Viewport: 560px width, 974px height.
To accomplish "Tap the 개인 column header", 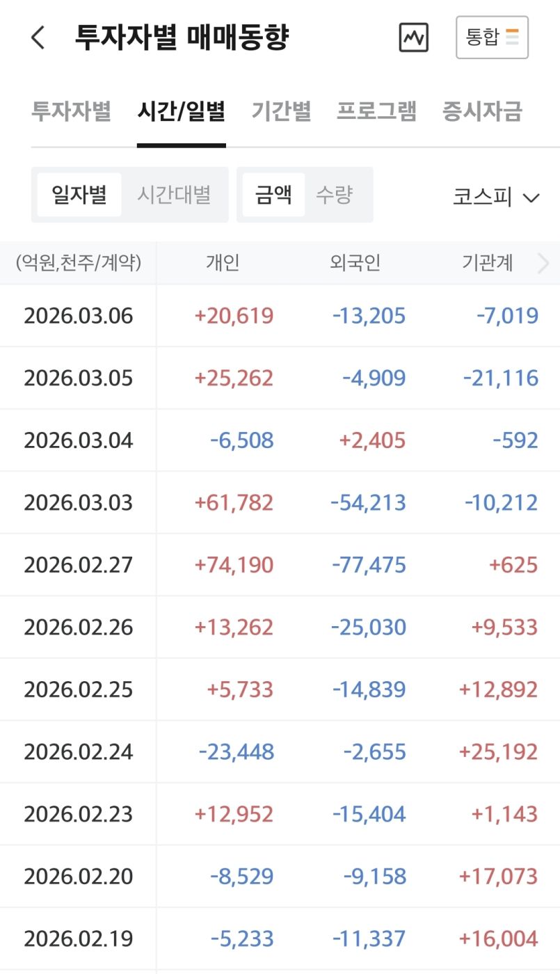I will click(x=223, y=263).
